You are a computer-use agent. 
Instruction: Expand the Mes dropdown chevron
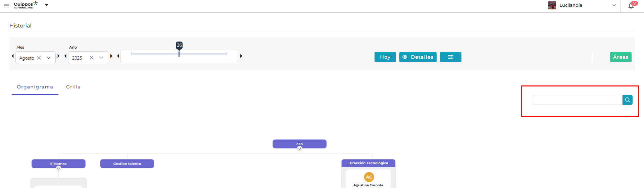point(48,58)
